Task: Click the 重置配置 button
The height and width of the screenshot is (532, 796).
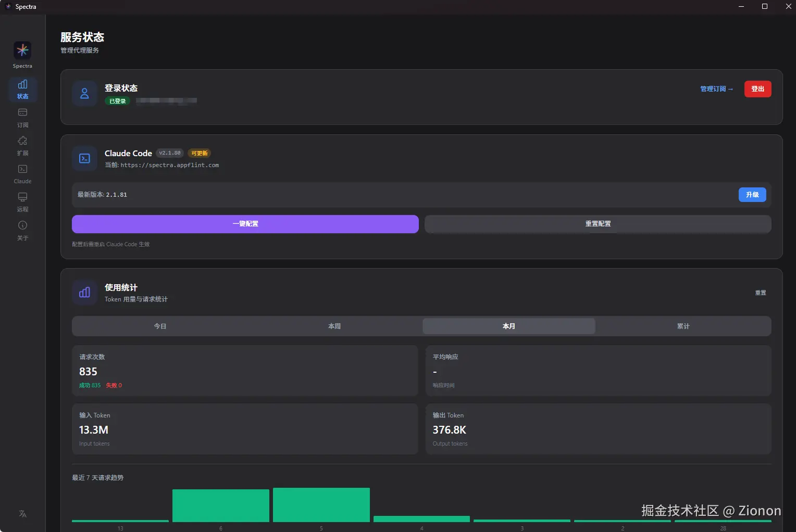Action: pos(598,224)
